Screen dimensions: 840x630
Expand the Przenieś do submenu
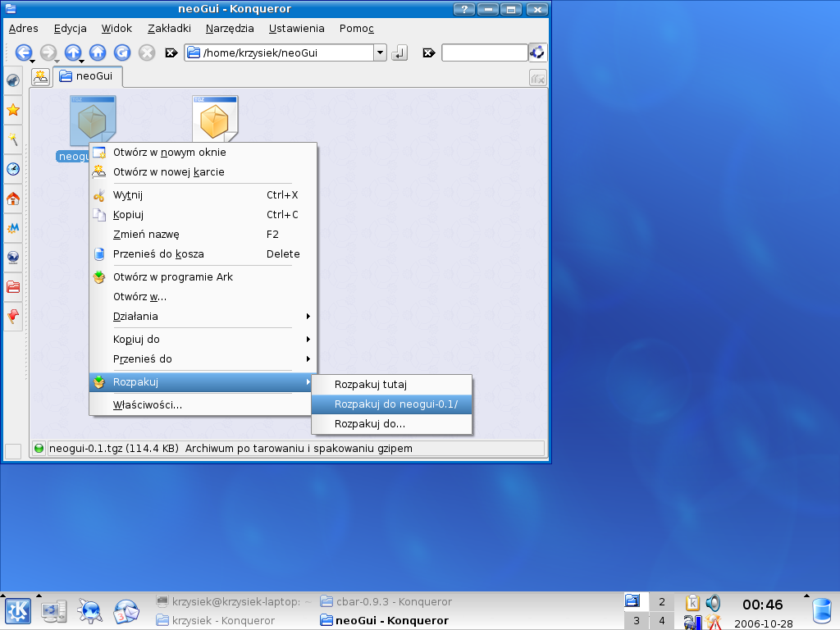pyautogui.click(x=203, y=359)
